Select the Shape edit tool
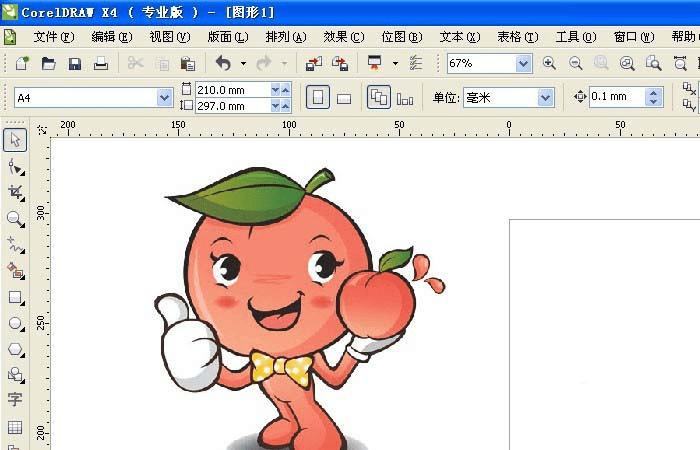The image size is (700, 450). (16, 167)
